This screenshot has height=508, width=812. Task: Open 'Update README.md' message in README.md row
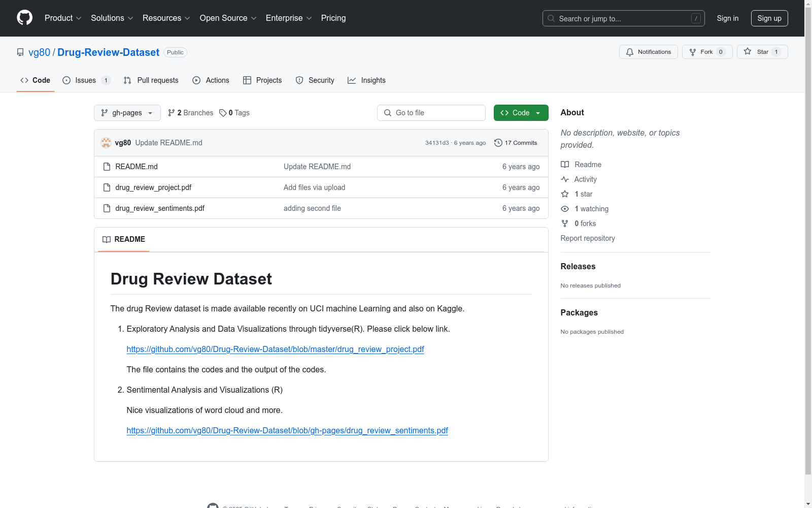tap(317, 167)
